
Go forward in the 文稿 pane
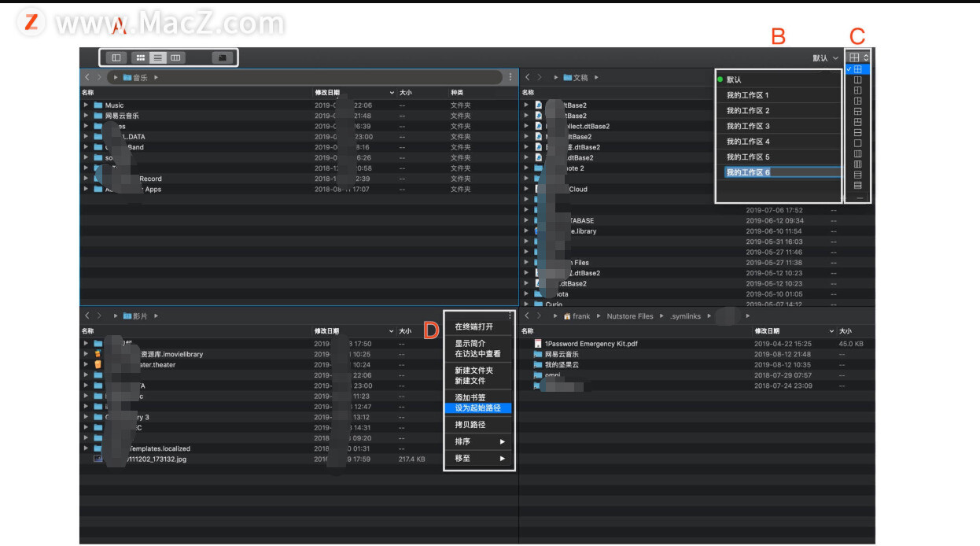point(539,77)
